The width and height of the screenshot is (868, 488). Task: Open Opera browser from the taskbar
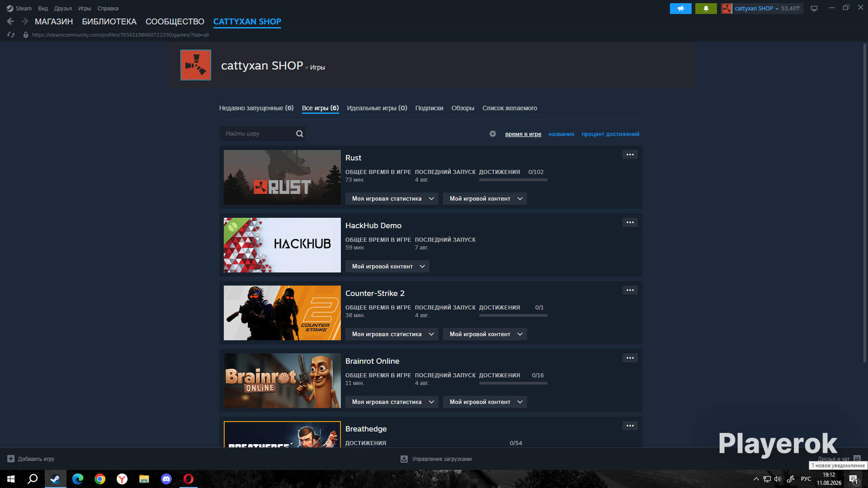tap(188, 479)
